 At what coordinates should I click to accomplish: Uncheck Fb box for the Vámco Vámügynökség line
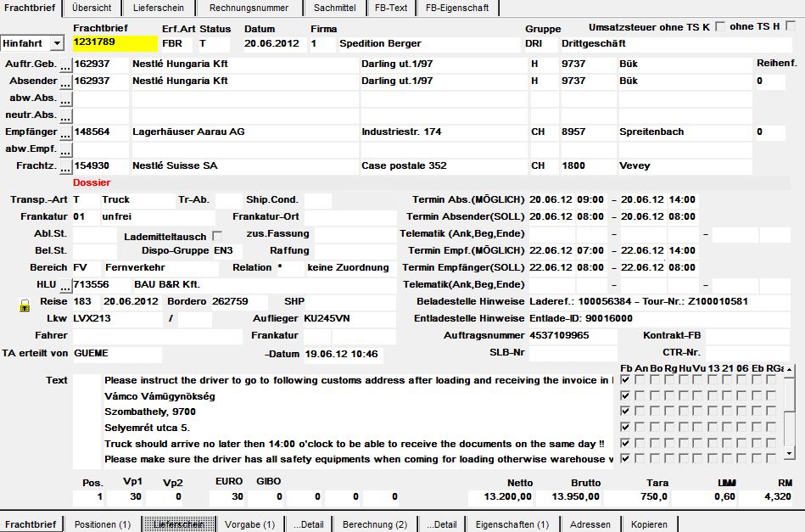[625, 395]
